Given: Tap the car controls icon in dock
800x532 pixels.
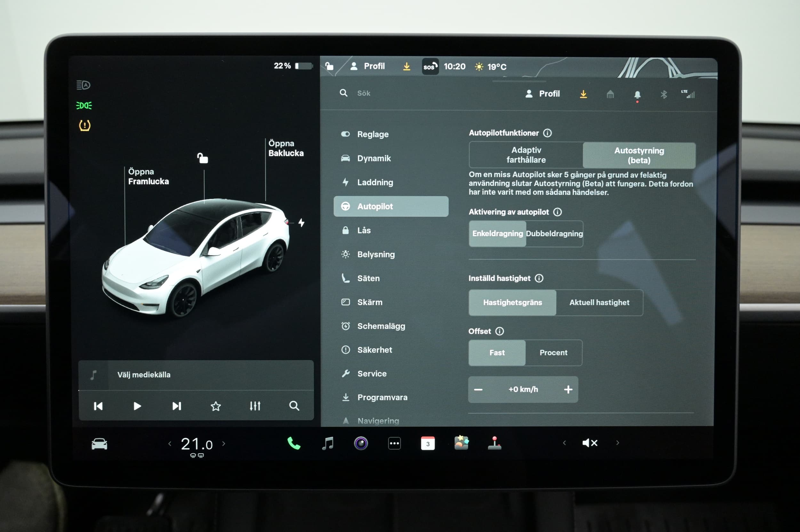Looking at the screenshot, I should [100, 444].
